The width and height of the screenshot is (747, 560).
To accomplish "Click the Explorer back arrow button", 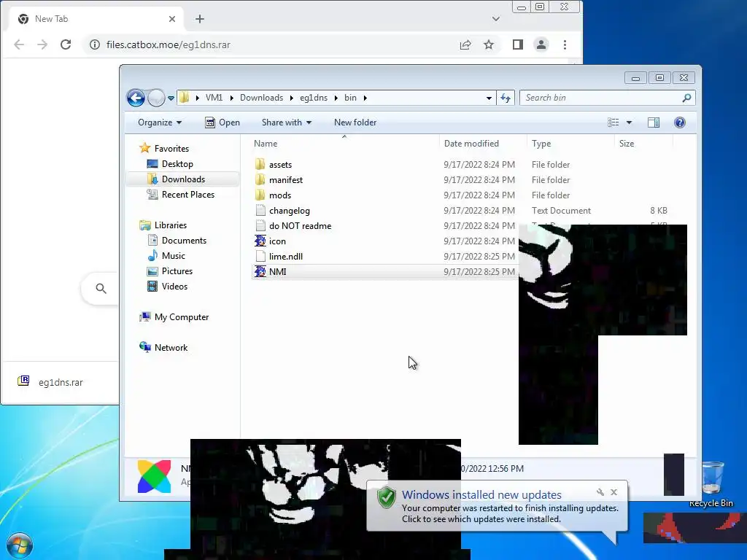I will (136, 98).
